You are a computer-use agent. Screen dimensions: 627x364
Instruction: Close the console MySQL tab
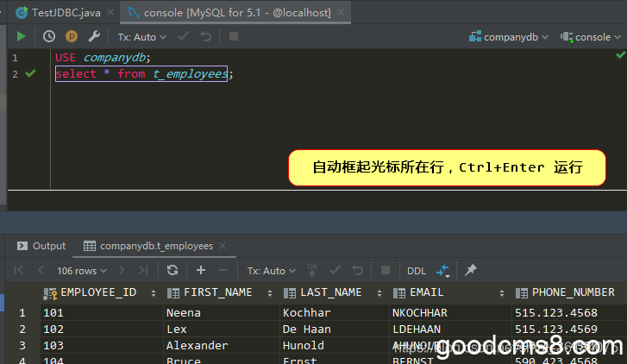[341, 13]
